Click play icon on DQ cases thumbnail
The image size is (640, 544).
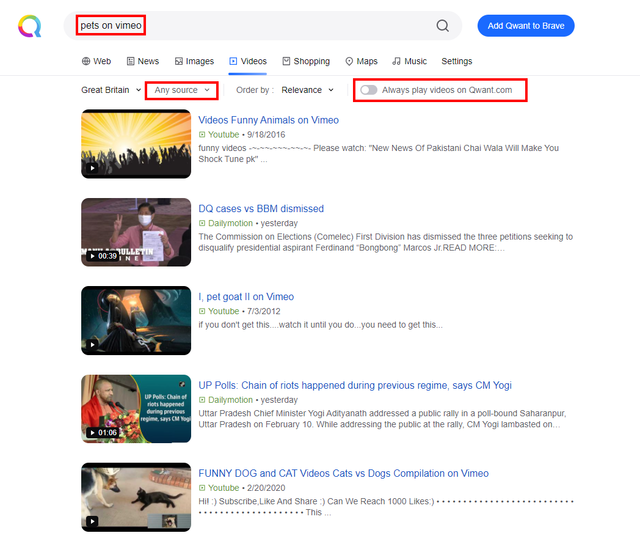coord(92,256)
